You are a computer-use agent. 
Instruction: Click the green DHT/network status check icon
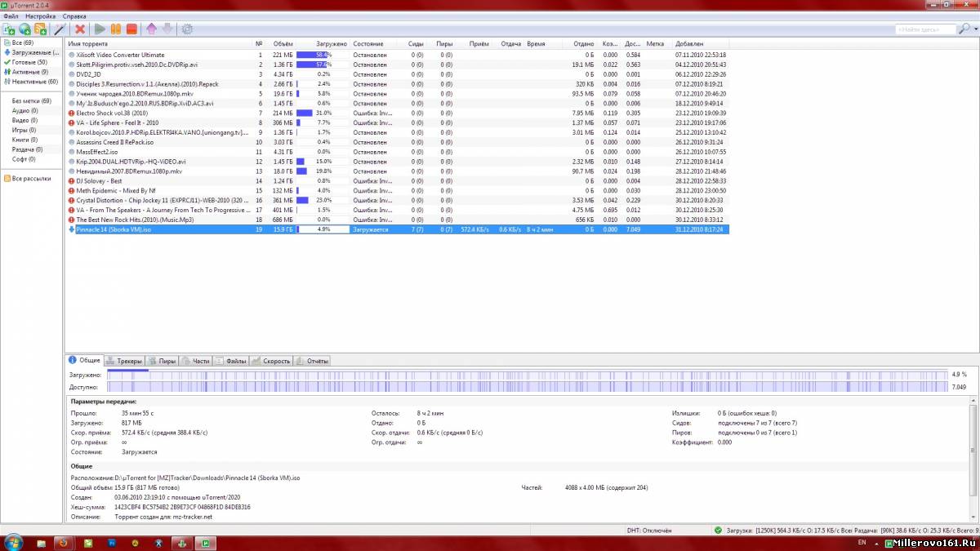(718, 530)
